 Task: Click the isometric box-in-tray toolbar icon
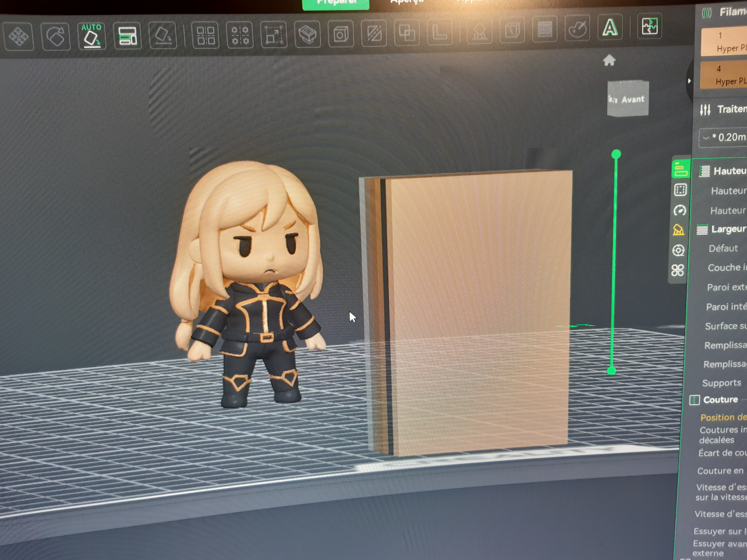pyautogui.click(x=308, y=34)
